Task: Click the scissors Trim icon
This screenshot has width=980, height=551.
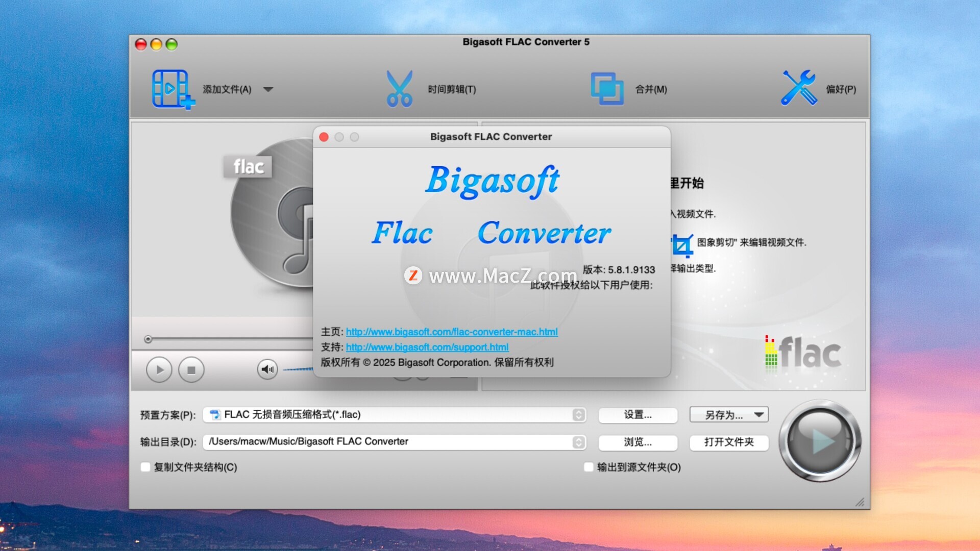Action: 399,89
